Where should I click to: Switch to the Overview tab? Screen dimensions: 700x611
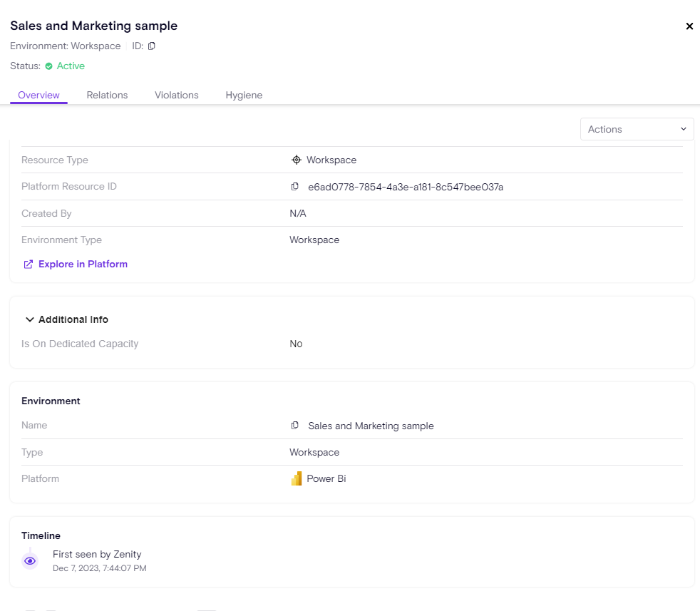point(38,95)
